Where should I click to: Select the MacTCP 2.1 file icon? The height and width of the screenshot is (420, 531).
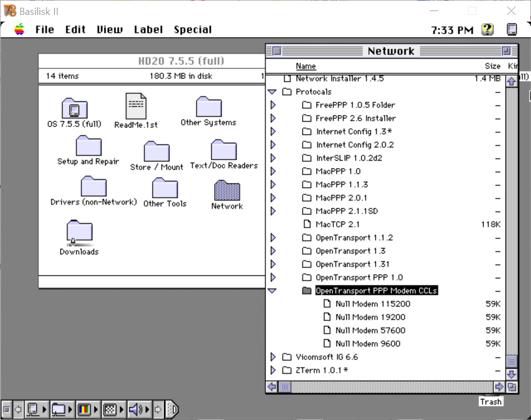click(307, 224)
